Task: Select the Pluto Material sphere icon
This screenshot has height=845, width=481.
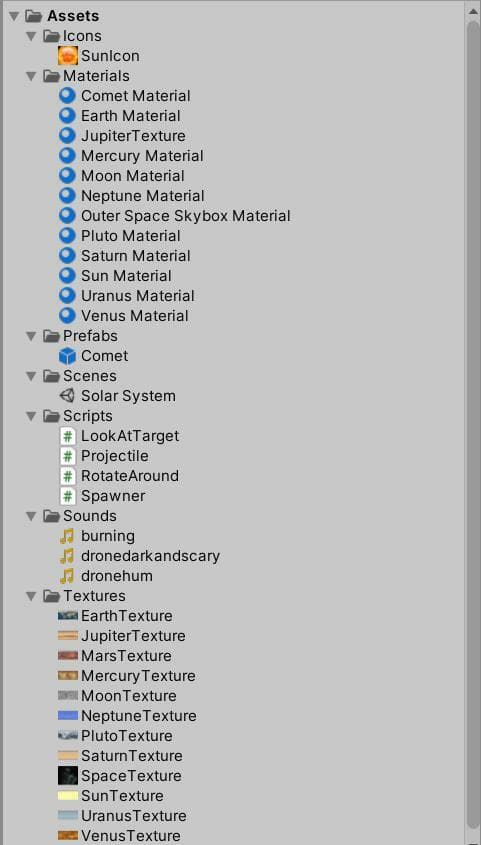Action: click(67, 236)
